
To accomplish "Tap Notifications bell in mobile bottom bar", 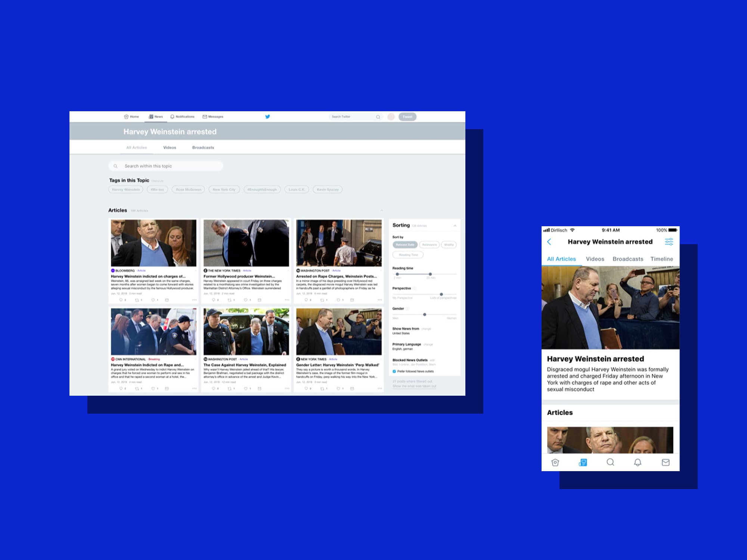I will point(638,463).
